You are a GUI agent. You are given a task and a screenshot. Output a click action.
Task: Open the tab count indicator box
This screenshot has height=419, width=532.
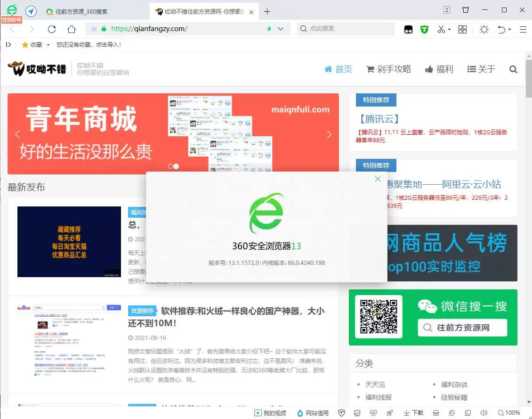point(447,10)
